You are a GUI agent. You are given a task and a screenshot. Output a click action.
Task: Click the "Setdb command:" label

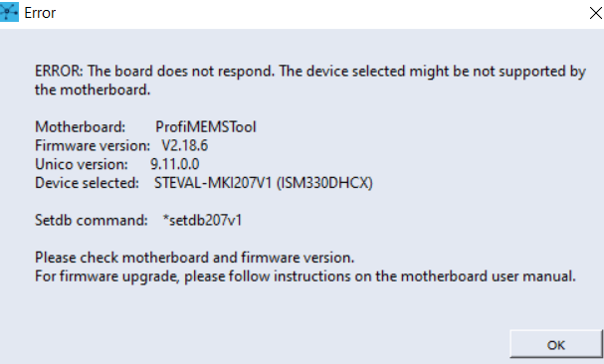click(x=92, y=221)
